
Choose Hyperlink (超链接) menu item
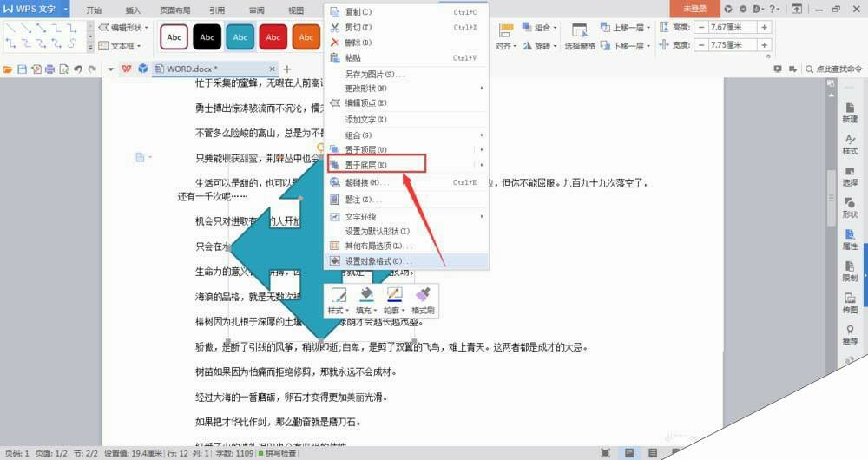pyautogui.click(x=405, y=182)
